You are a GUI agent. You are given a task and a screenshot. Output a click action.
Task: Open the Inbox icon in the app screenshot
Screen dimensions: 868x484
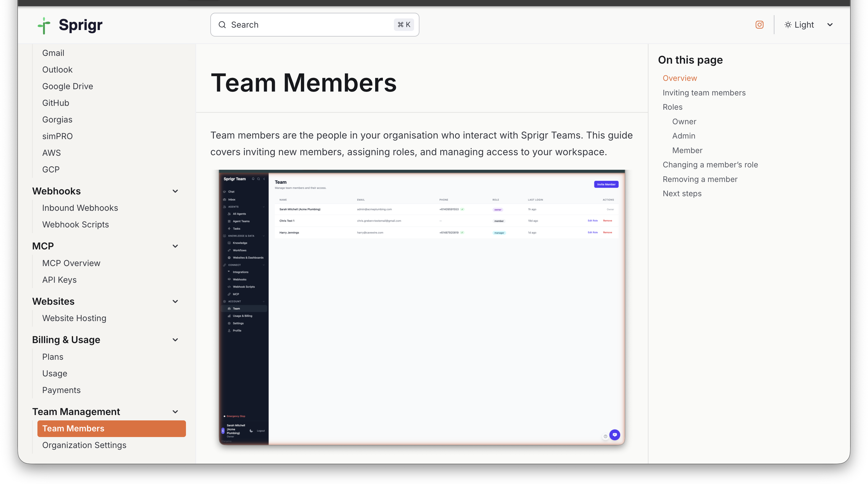click(x=224, y=200)
